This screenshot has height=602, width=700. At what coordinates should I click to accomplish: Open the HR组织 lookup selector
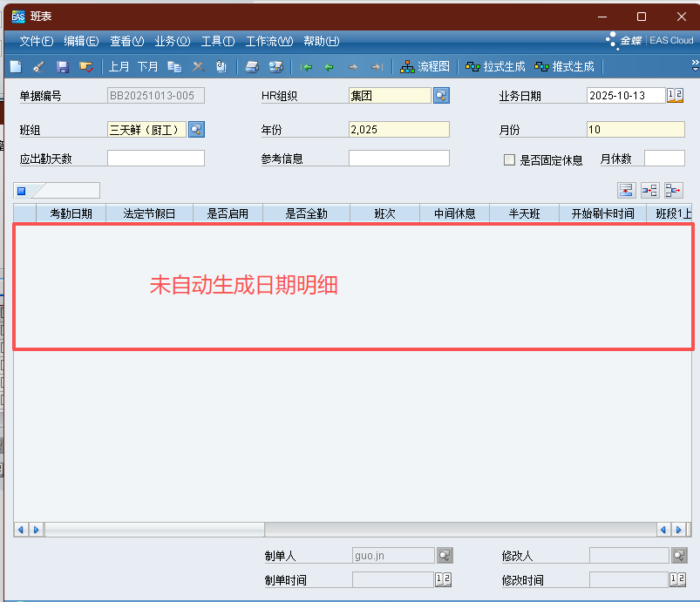tap(441, 95)
